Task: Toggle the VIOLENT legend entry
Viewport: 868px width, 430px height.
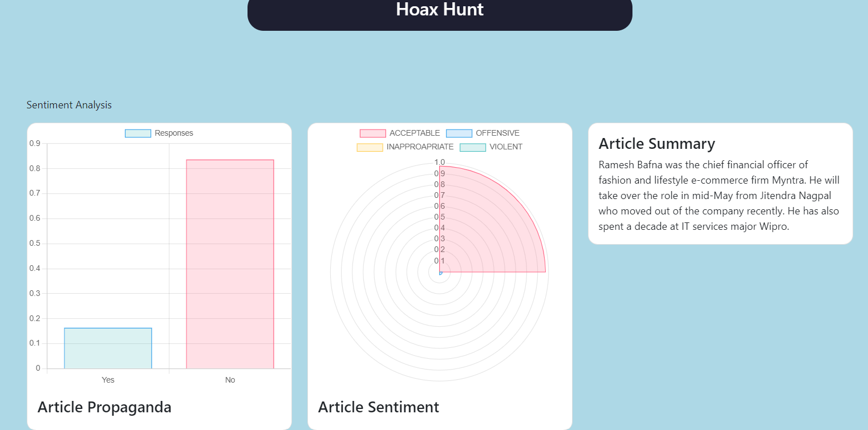Action: coord(506,147)
